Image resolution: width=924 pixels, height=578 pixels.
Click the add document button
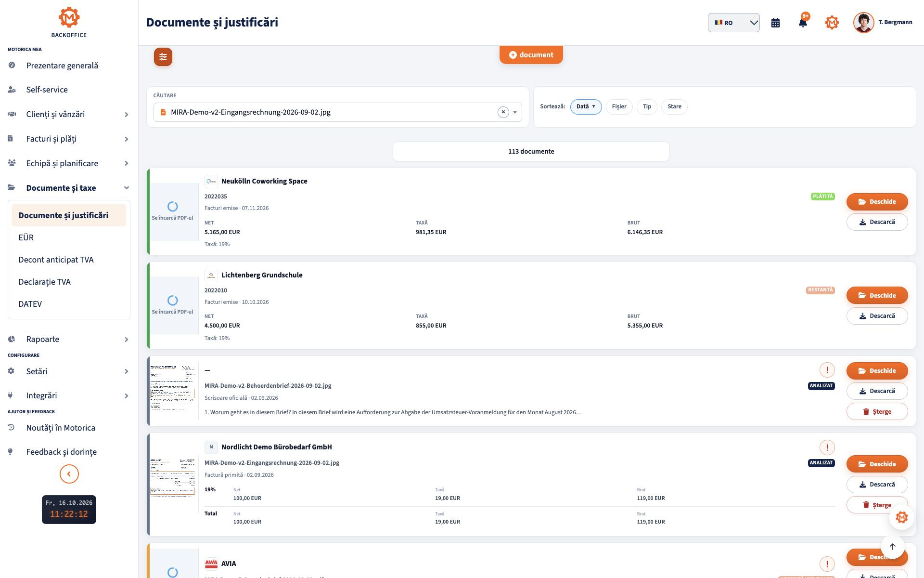click(x=531, y=55)
